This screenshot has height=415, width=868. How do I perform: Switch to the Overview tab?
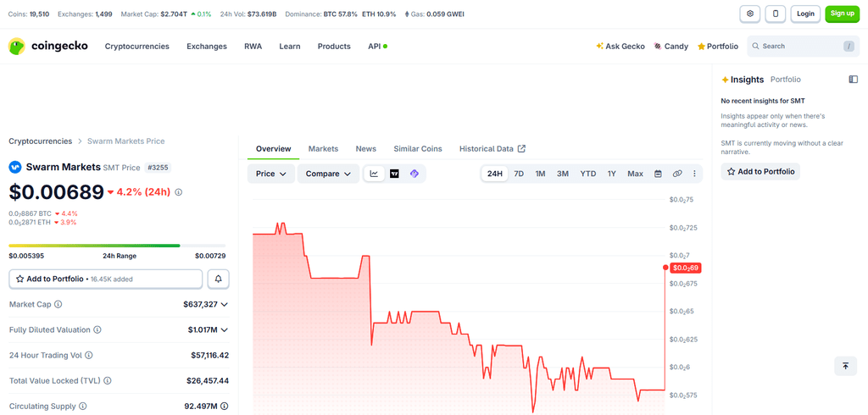(274, 149)
